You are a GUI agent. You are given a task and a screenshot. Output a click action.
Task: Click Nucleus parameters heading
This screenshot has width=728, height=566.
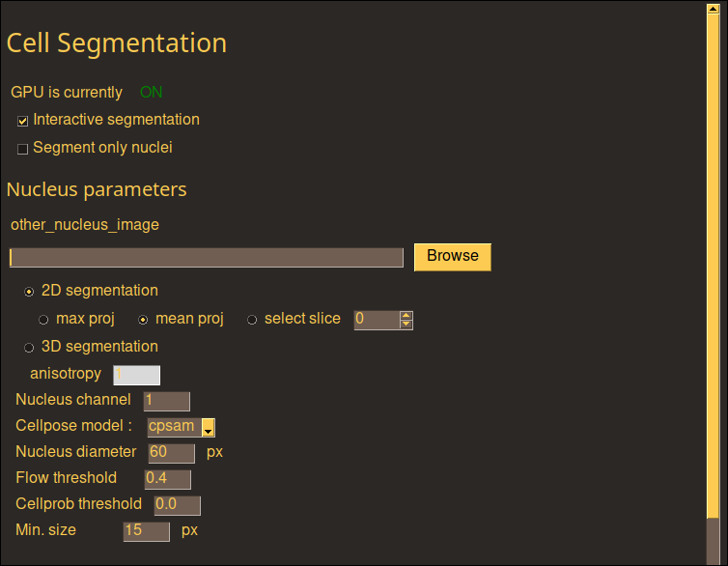click(x=97, y=189)
